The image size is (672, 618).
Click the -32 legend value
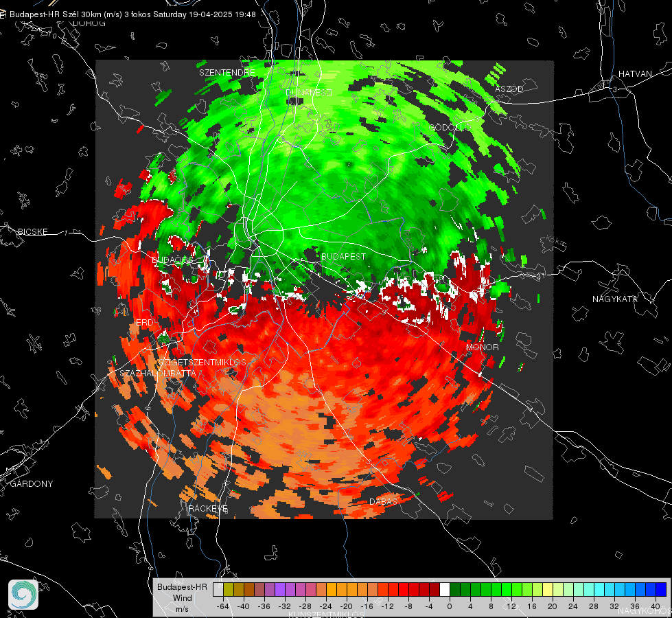(x=285, y=606)
